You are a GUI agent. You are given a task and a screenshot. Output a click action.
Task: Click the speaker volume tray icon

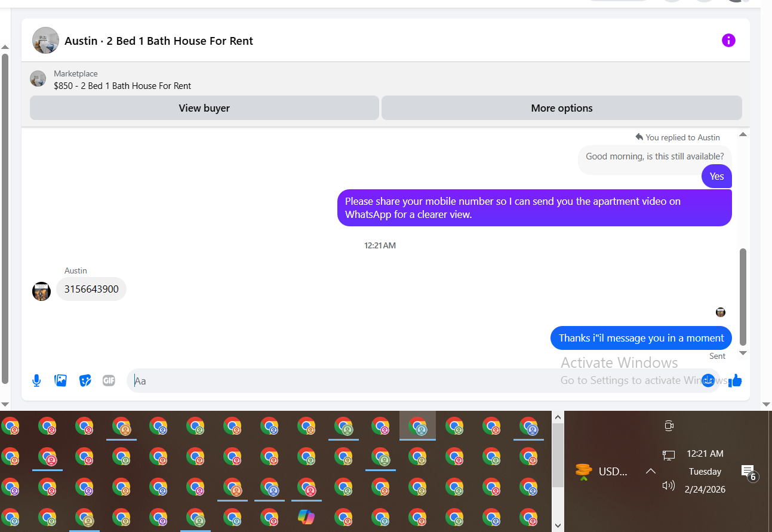point(669,485)
